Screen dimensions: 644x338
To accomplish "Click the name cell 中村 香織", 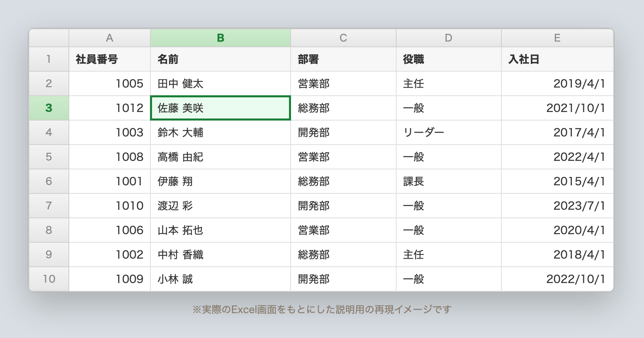I will click(x=221, y=255).
